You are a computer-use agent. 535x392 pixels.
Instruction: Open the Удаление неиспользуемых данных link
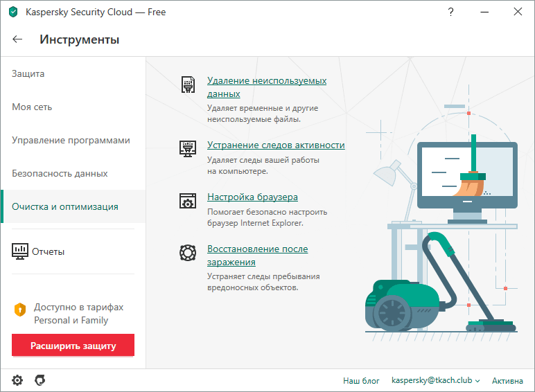click(267, 87)
